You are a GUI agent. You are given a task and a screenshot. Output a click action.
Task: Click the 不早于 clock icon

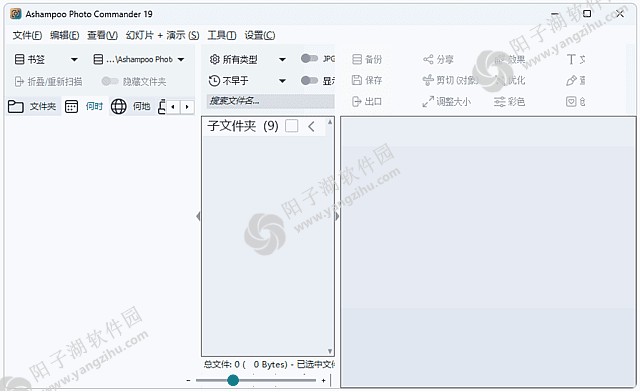[214, 81]
